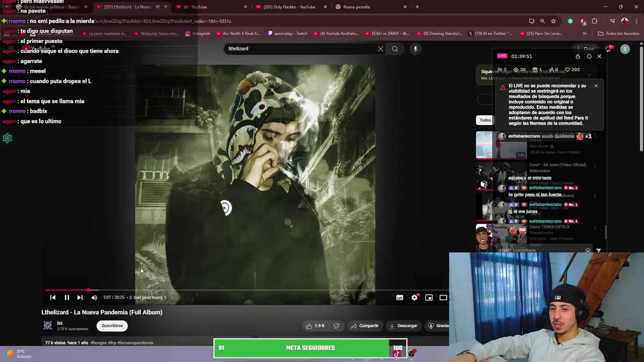Start voice search with the microphone
The image size is (644, 362).
[415, 49]
